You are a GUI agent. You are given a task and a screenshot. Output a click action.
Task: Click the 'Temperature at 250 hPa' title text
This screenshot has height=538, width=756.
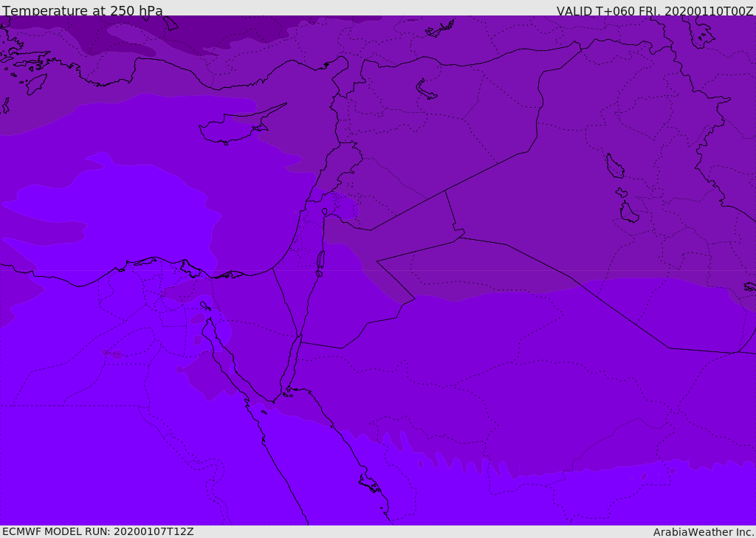[83, 10]
